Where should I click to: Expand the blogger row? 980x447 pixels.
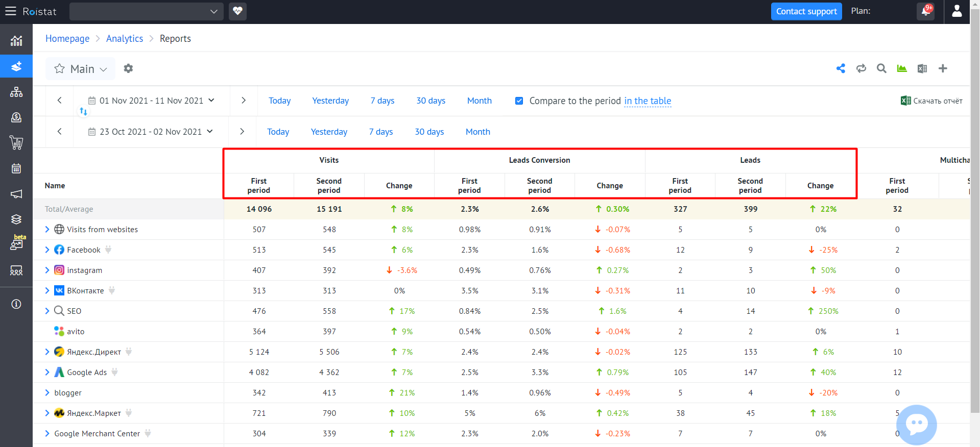click(47, 392)
